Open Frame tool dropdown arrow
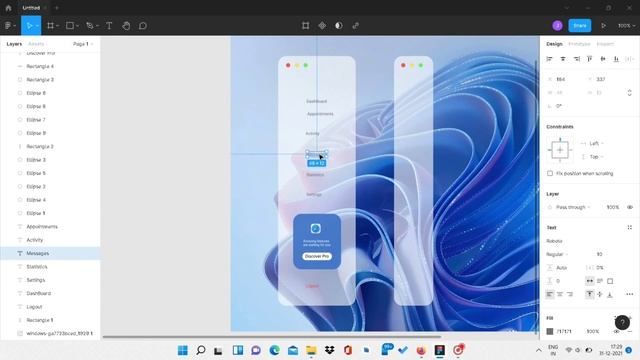The image size is (640, 360). tap(58, 26)
